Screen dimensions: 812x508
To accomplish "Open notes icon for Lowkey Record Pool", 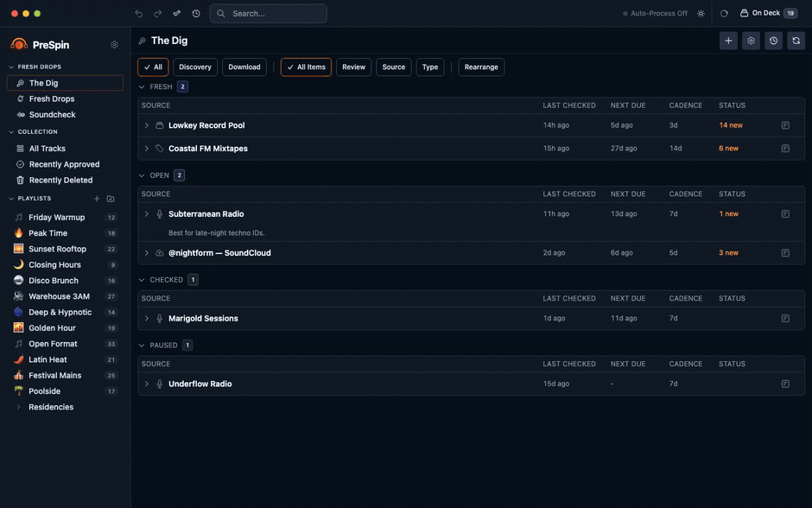I will tap(785, 125).
